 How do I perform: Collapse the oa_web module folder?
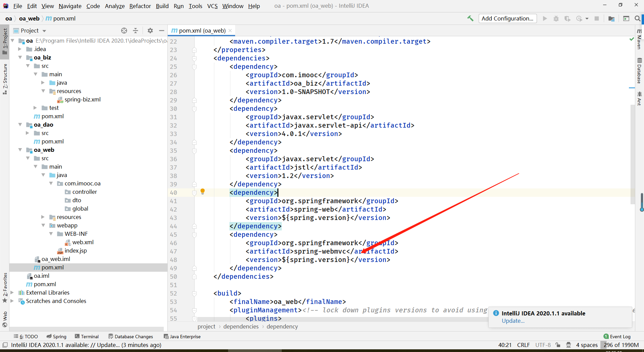(20, 150)
